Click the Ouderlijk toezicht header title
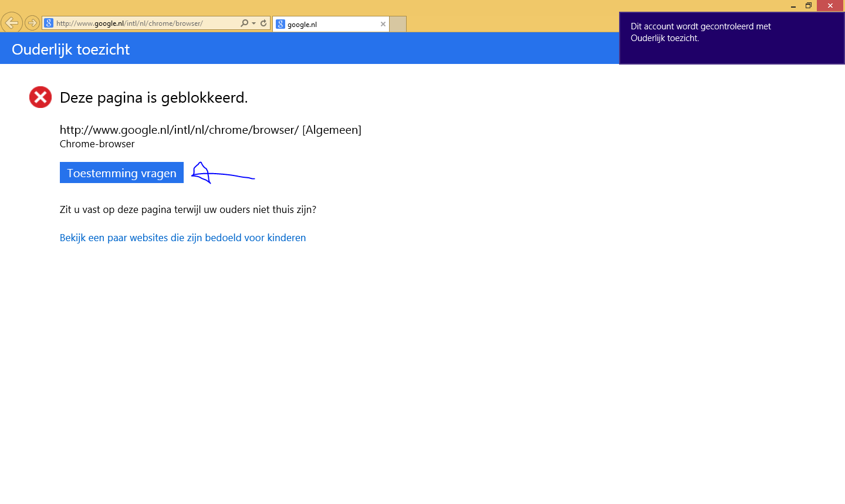845x504 pixels. tap(70, 49)
